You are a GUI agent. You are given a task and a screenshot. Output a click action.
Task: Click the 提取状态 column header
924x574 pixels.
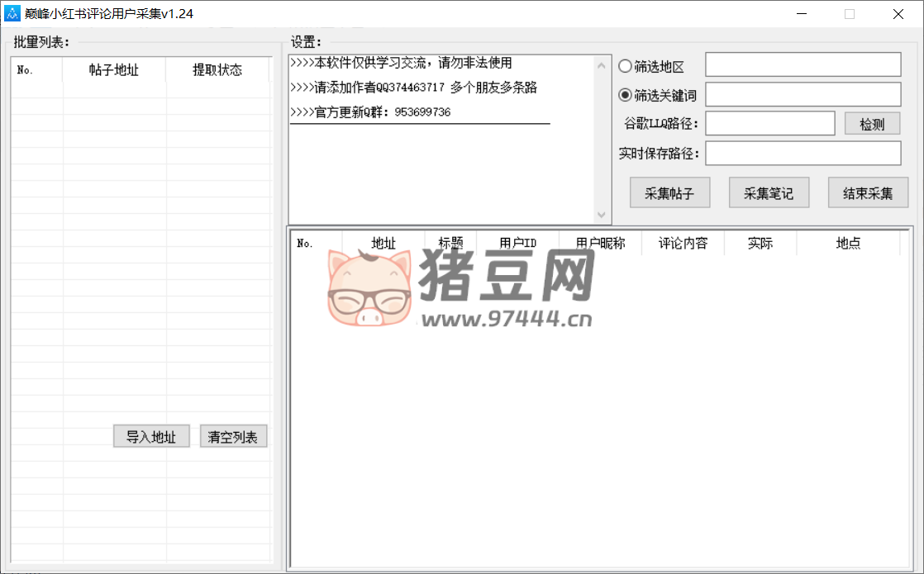[x=217, y=70]
